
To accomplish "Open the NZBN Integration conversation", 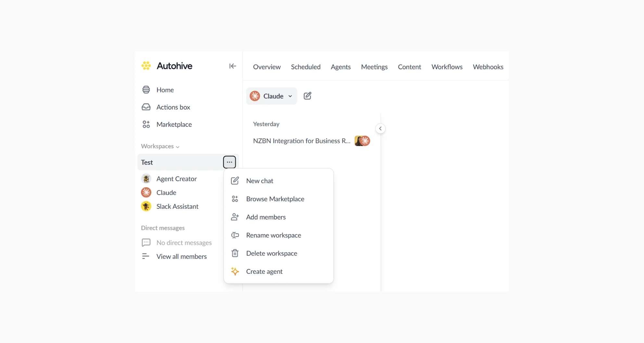I will point(301,141).
